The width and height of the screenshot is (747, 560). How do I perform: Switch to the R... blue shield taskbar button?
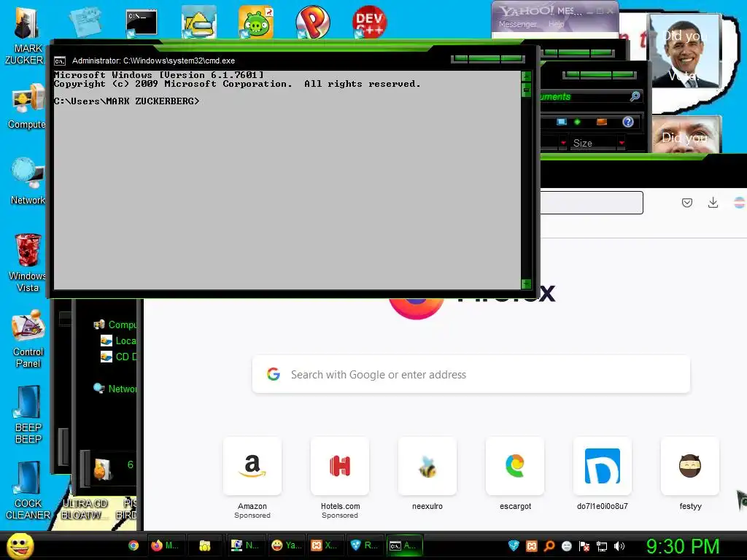[x=365, y=545]
